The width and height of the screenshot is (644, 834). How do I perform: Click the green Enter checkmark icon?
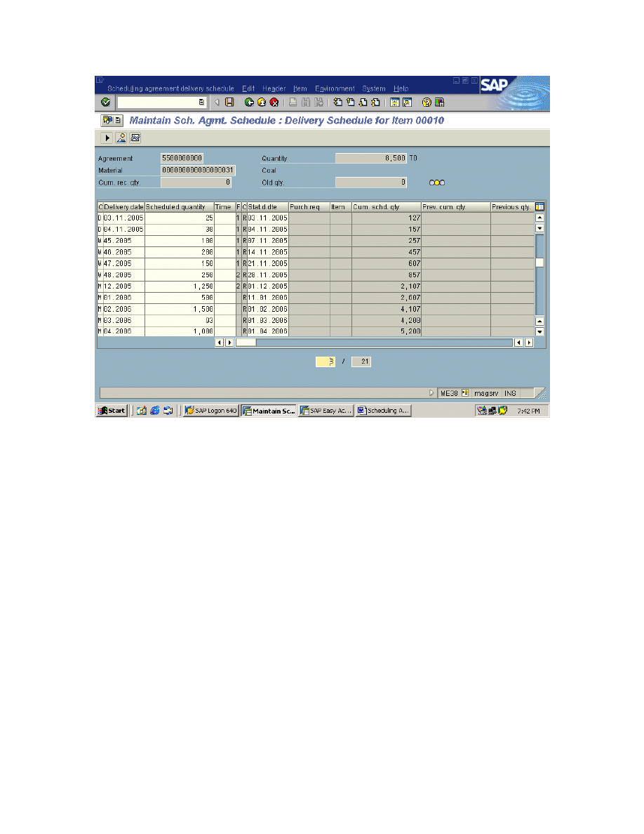[105, 102]
